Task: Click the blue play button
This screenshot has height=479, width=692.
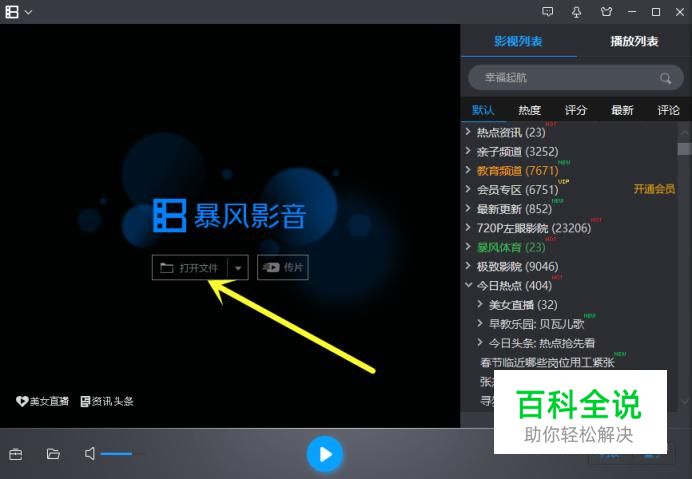Action: (x=325, y=454)
